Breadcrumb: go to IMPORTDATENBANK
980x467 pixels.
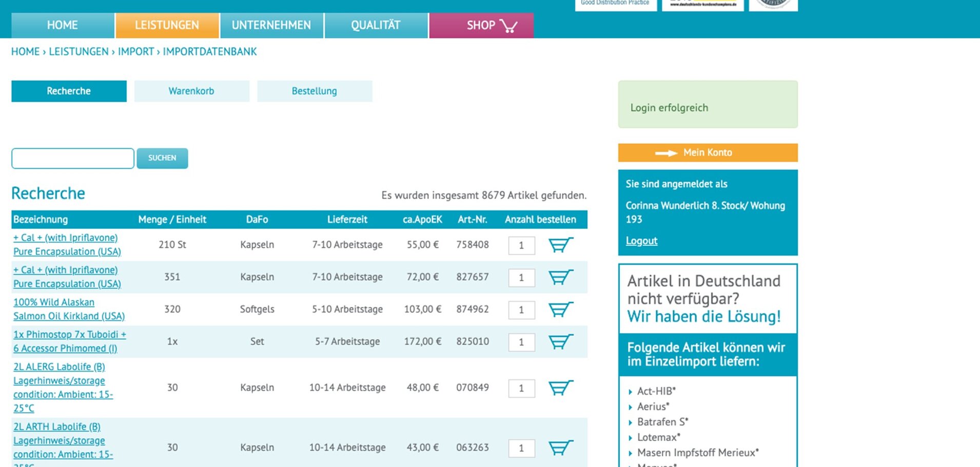210,52
